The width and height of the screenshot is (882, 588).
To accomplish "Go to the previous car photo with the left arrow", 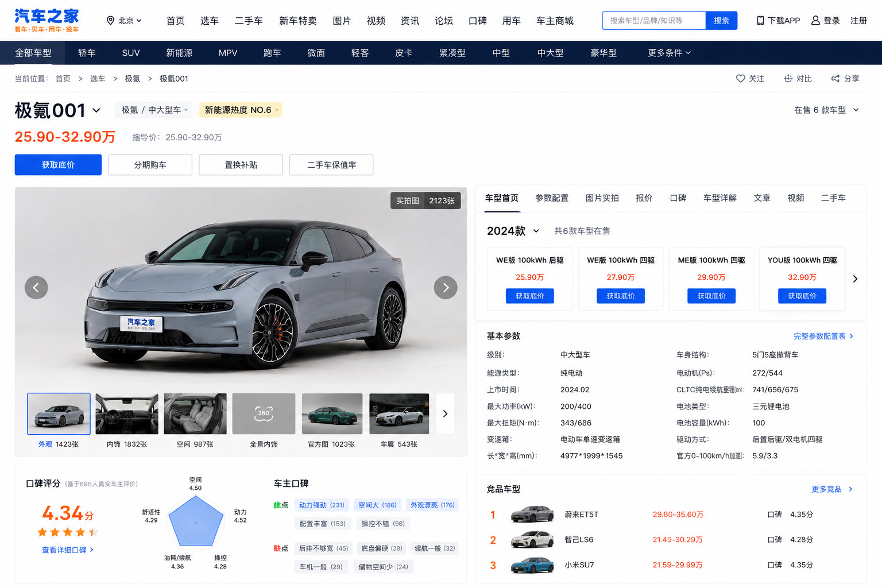I will pyautogui.click(x=36, y=288).
